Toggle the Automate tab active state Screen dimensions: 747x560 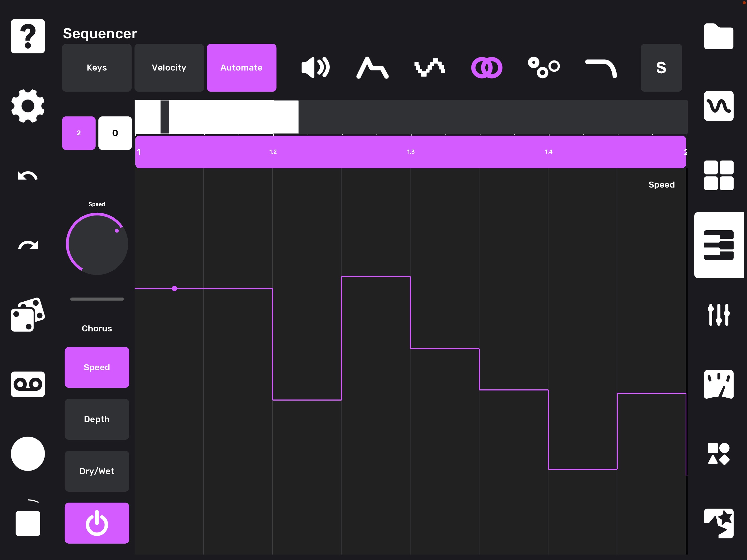click(241, 67)
